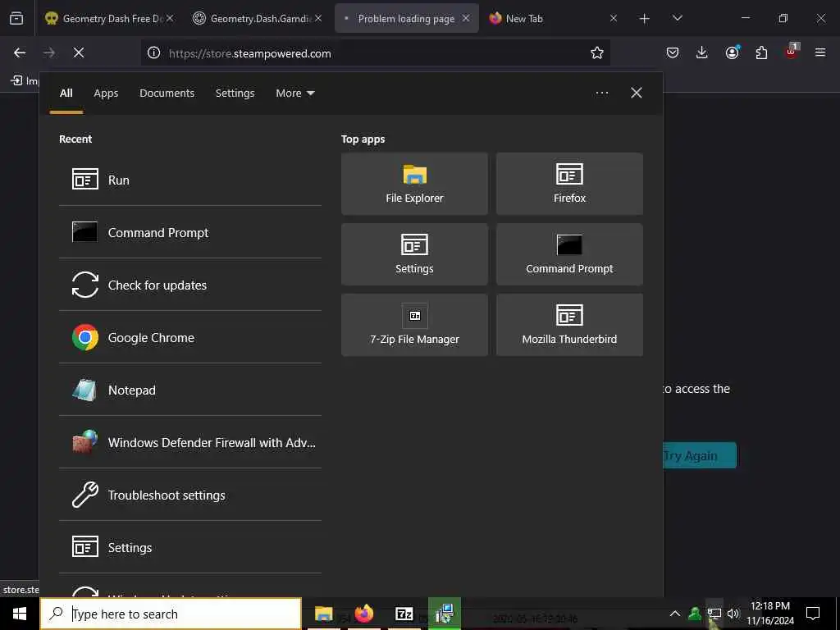Open Check for updates
This screenshot has width=840, height=630.
point(190,285)
